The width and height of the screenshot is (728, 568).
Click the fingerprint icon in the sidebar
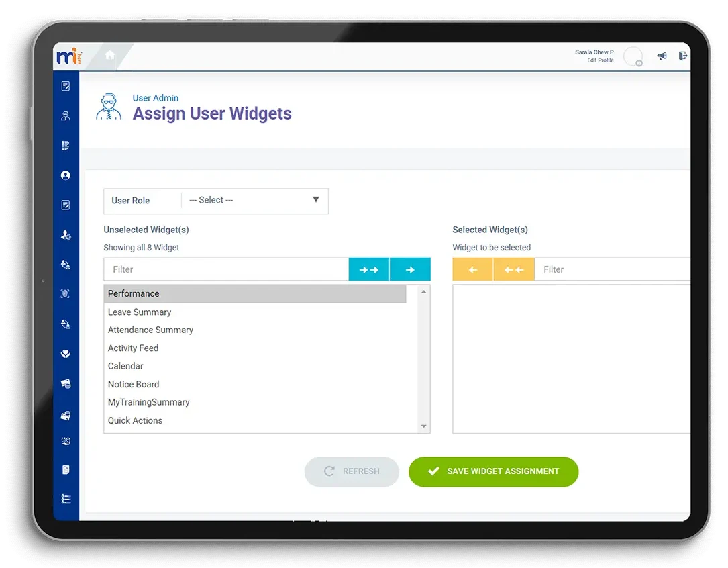click(x=65, y=294)
